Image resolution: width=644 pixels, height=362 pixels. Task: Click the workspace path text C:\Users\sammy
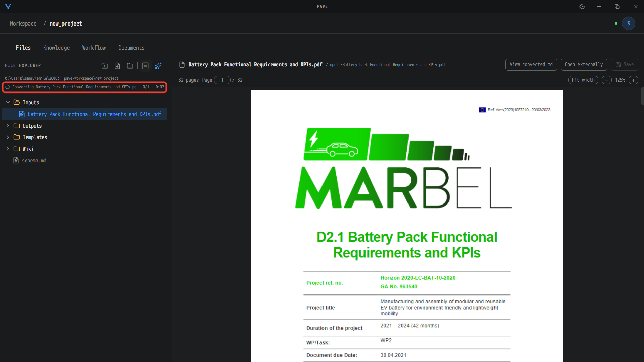pos(61,78)
